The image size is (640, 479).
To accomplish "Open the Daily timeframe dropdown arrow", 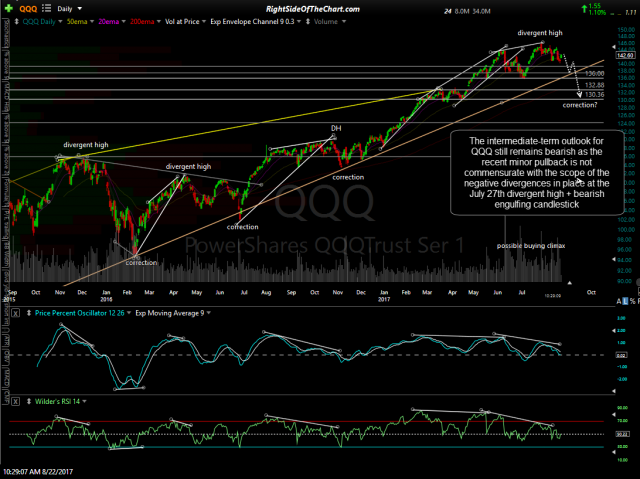I will click(80, 9).
